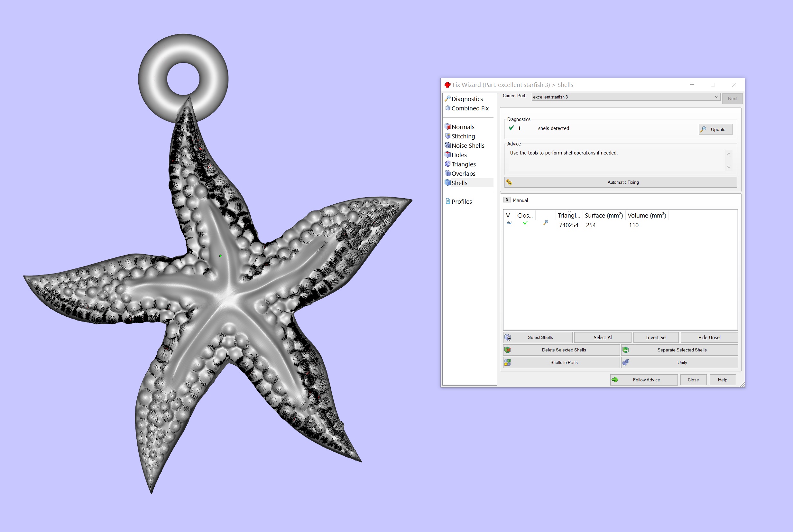
Task: Go to Normals fixing page
Action: click(463, 127)
